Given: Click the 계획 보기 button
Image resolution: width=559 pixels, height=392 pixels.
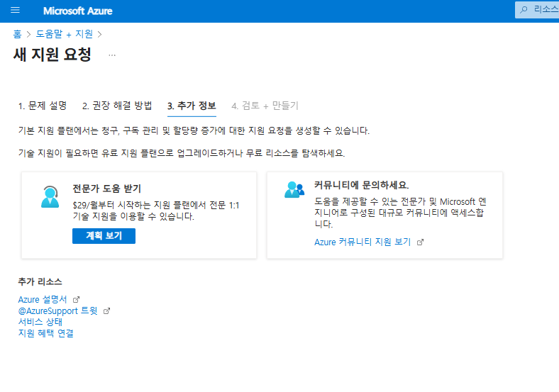Looking at the screenshot, I should [104, 236].
